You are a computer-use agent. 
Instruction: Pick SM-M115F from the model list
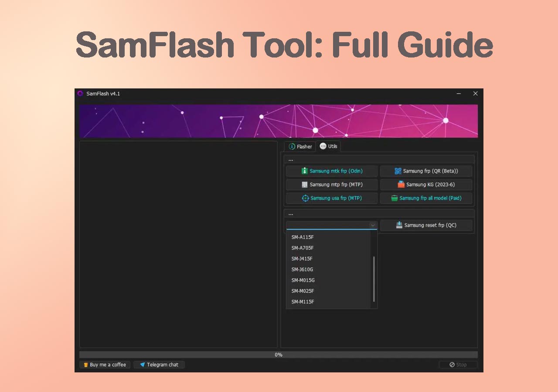click(303, 302)
